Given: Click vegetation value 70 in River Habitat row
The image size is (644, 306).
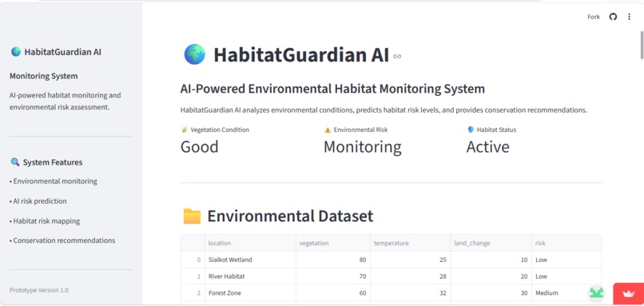Looking at the screenshot, I should [x=333, y=276].
